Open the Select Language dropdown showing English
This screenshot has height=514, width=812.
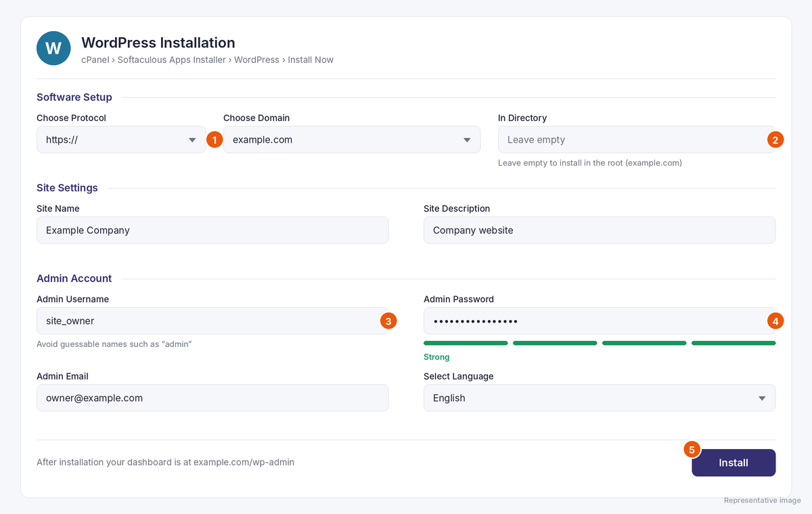600,398
